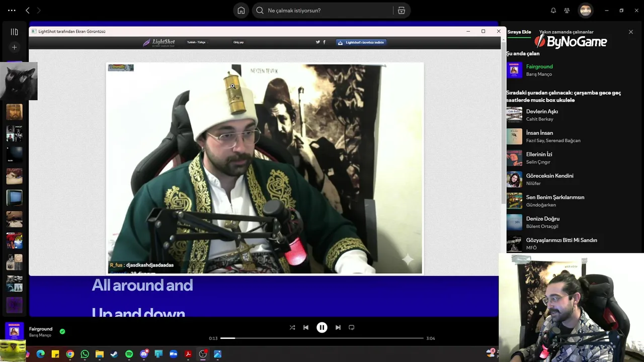Image resolution: width=644 pixels, height=362 pixels.
Task: Switch to Sıraya Ekle tab
Action: pyautogui.click(x=519, y=32)
